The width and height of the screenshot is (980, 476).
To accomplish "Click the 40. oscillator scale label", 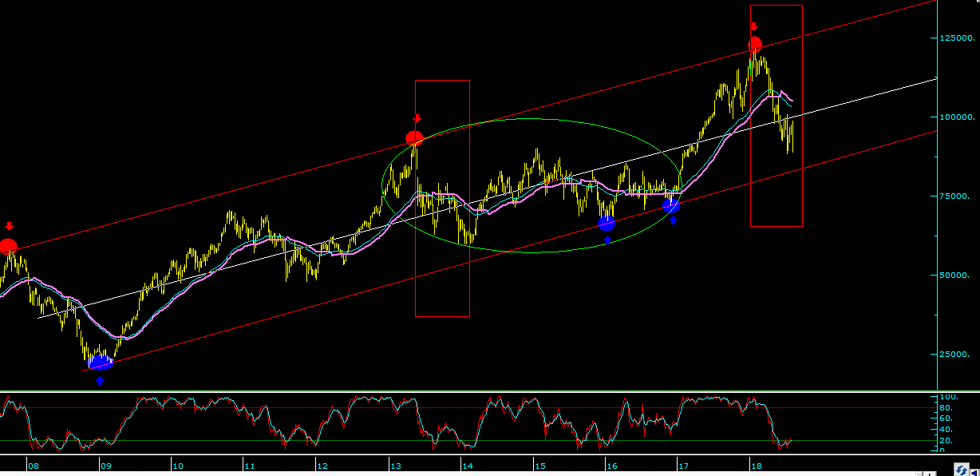I will (947, 430).
